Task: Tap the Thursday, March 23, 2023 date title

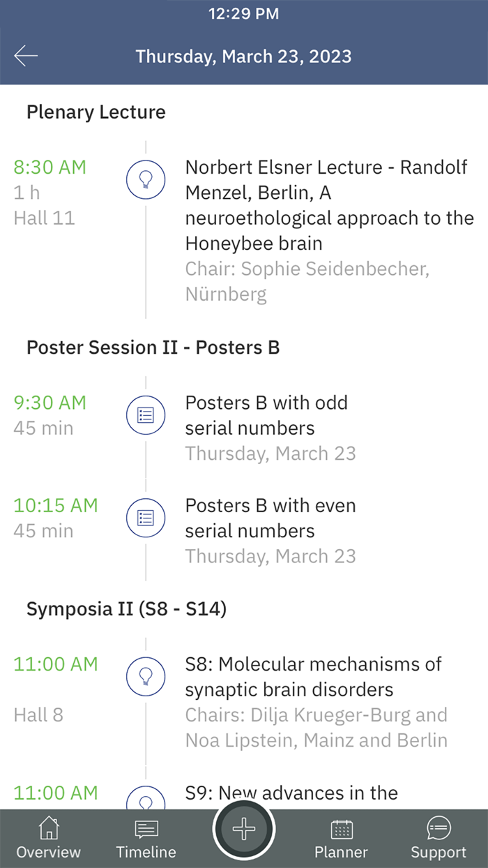Action: click(244, 57)
